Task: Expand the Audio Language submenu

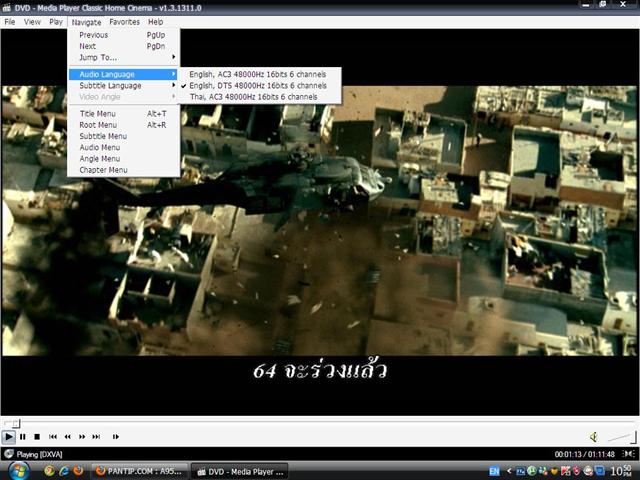Action: coord(124,74)
